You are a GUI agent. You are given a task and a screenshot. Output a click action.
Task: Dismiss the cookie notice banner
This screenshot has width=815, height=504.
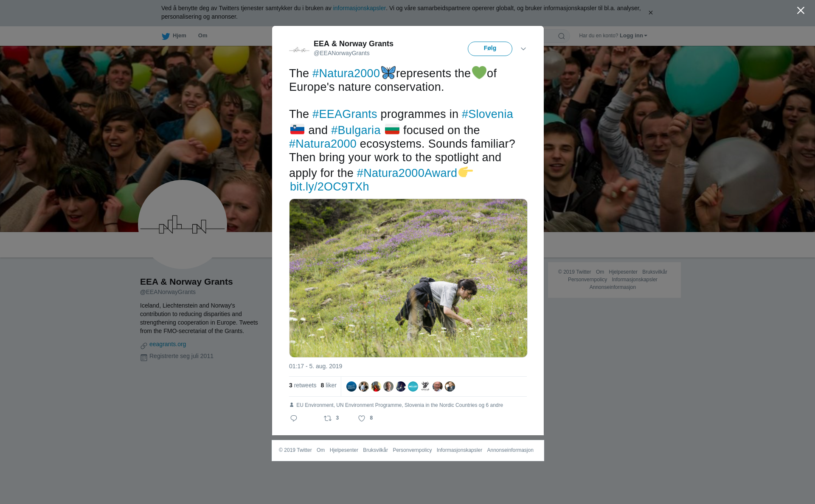click(x=650, y=13)
